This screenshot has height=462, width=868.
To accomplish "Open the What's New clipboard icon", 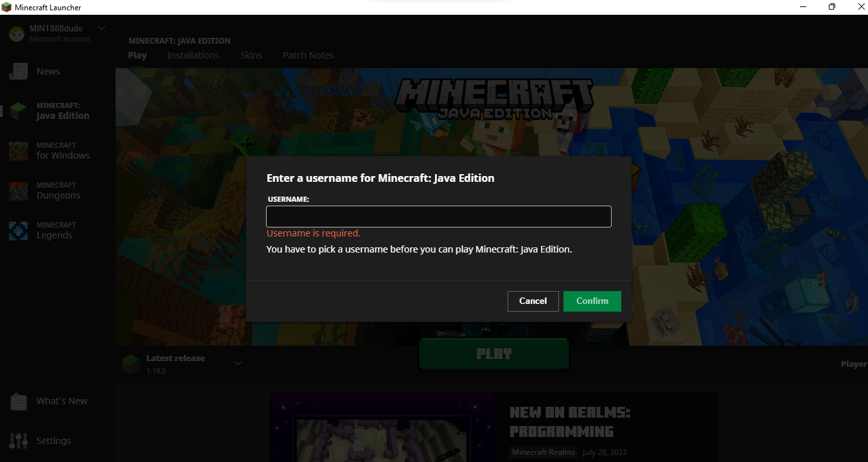I will click(x=19, y=401).
